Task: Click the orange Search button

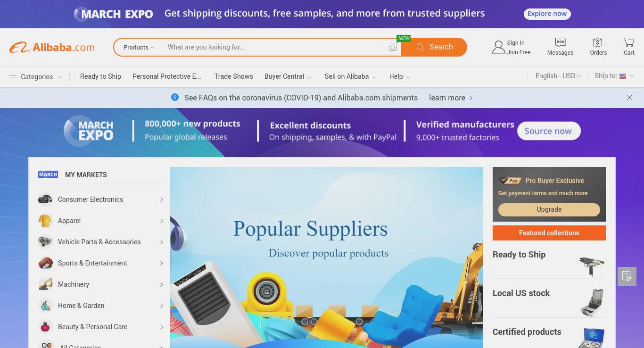Action: coord(434,47)
